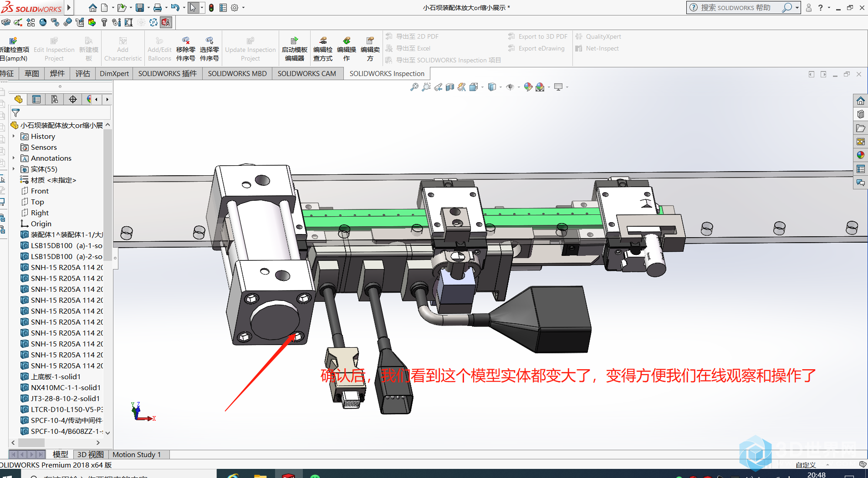The height and width of the screenshot is (478, 868).
Task: Open the Save dropdown arrow in title bar
Action: click(x=148, y=8)
